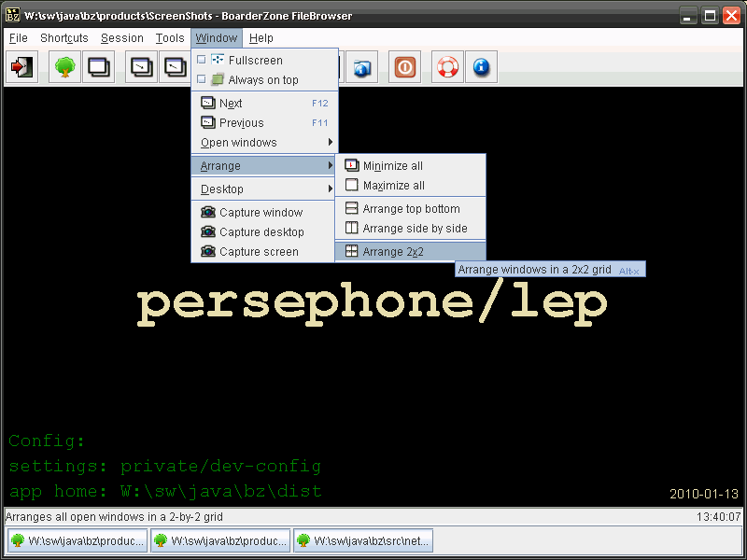Select Maximize all in Arrange submenu
The image size is (747, 560).
(x=411, y=185)
